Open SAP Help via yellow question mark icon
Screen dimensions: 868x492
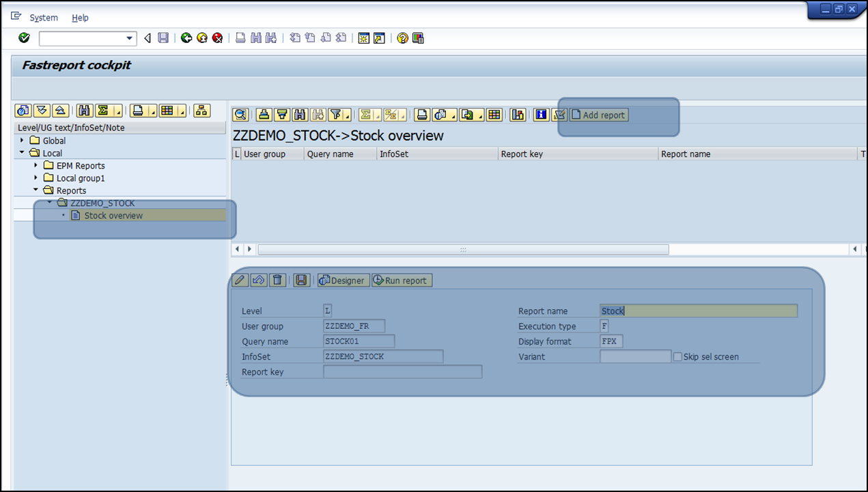click(403, 38)
